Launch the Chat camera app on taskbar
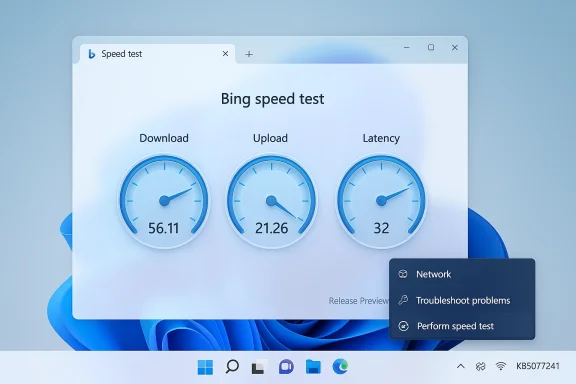This screenshot has height=384, width=576. click(286, 367)
